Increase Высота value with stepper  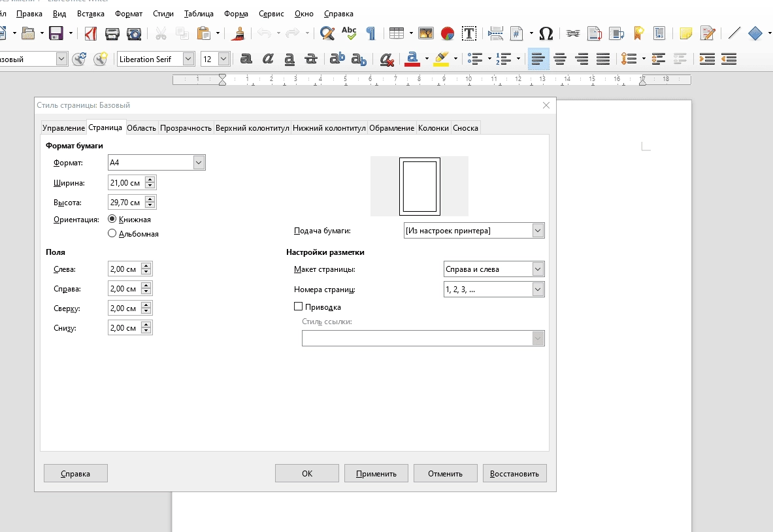pos(150,199)
